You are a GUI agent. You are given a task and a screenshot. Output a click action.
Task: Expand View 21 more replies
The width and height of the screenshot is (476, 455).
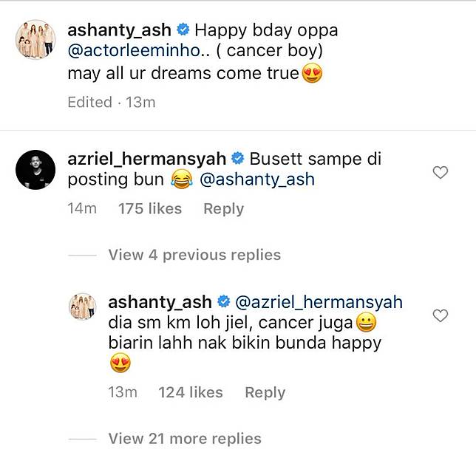click(x=185, y=439)
